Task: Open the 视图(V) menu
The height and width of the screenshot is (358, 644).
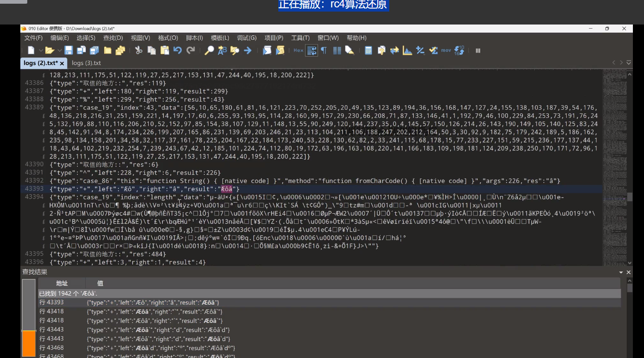Action: pos(141,38)
